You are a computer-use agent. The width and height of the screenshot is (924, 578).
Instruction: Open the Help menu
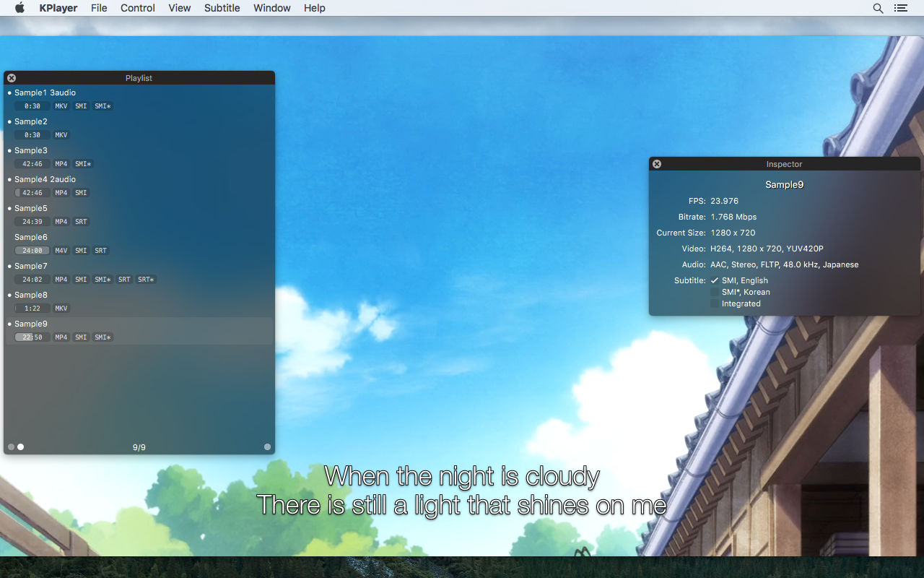pyautogui.click(x=315, y=8)
